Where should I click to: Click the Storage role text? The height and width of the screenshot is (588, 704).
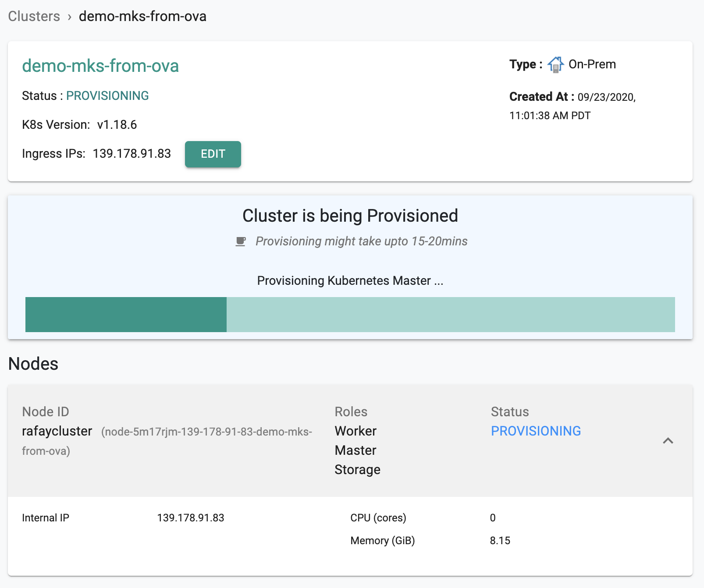[357, 470]
